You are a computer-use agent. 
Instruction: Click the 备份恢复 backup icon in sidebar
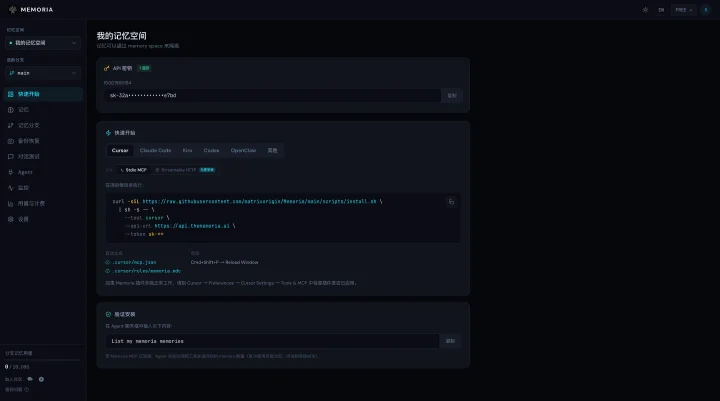coord(11,141)
